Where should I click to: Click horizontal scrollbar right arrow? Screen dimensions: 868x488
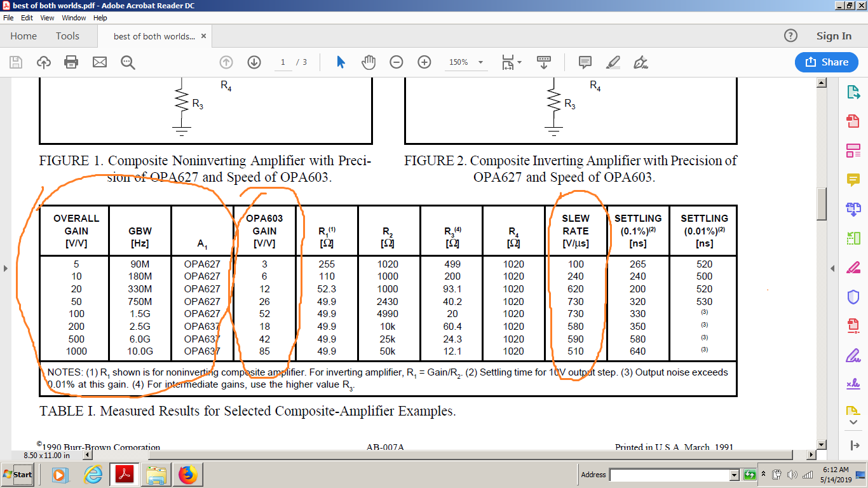click(x=811, y=455)
